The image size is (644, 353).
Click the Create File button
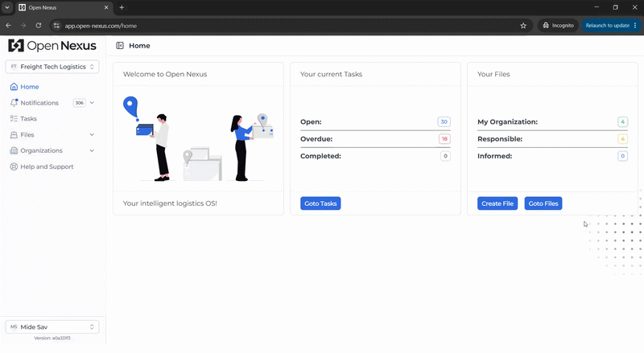[497, 203]
